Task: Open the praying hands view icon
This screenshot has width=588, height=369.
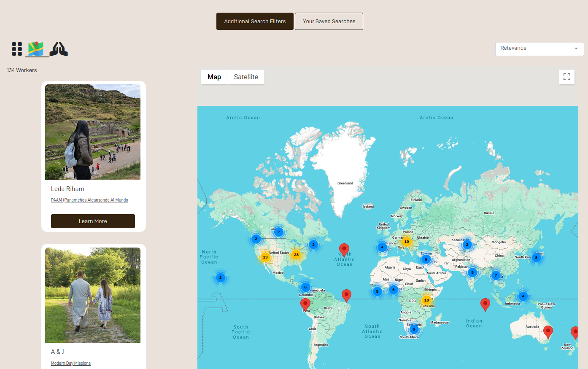Action: pos(59,49)
